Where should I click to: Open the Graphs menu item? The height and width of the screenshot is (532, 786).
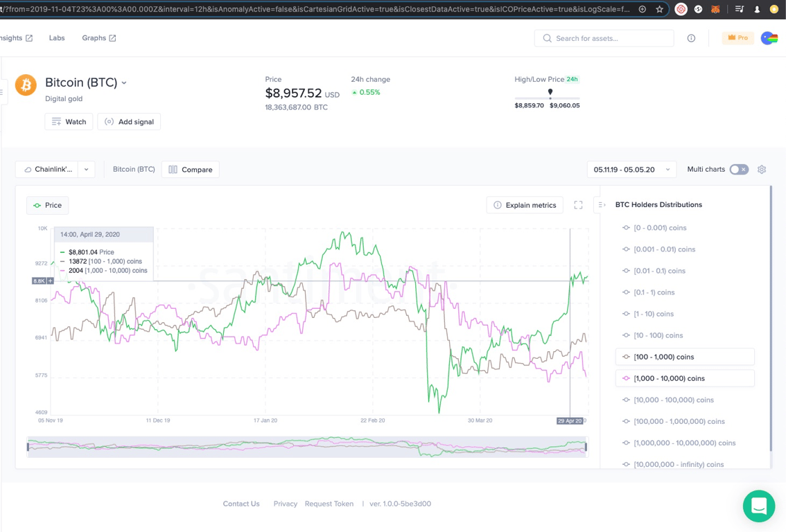click(94, 38)
